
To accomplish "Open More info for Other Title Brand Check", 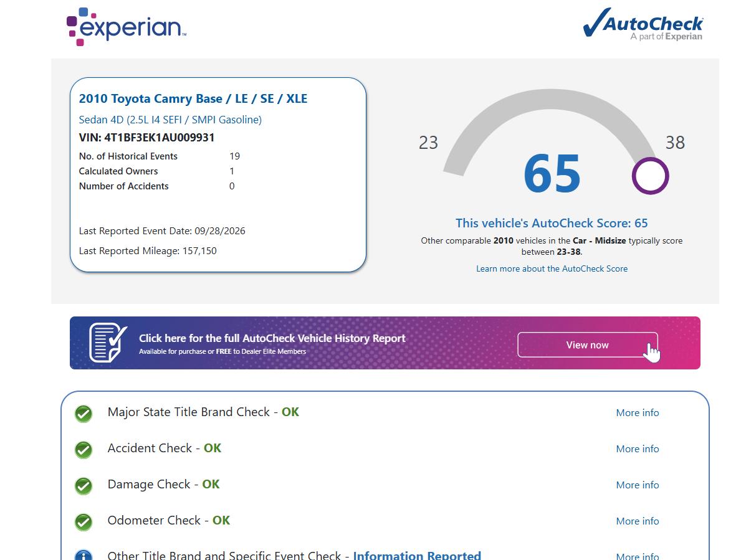I will coord(638,556).
